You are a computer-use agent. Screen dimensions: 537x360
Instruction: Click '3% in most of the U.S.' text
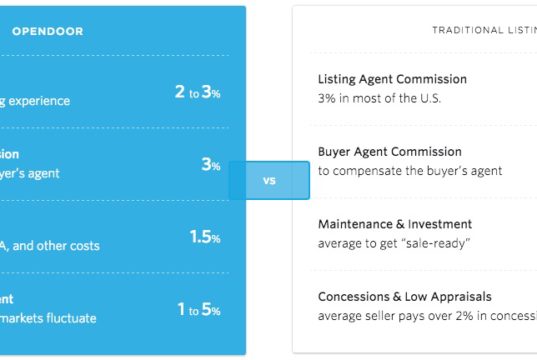(379, 99)
